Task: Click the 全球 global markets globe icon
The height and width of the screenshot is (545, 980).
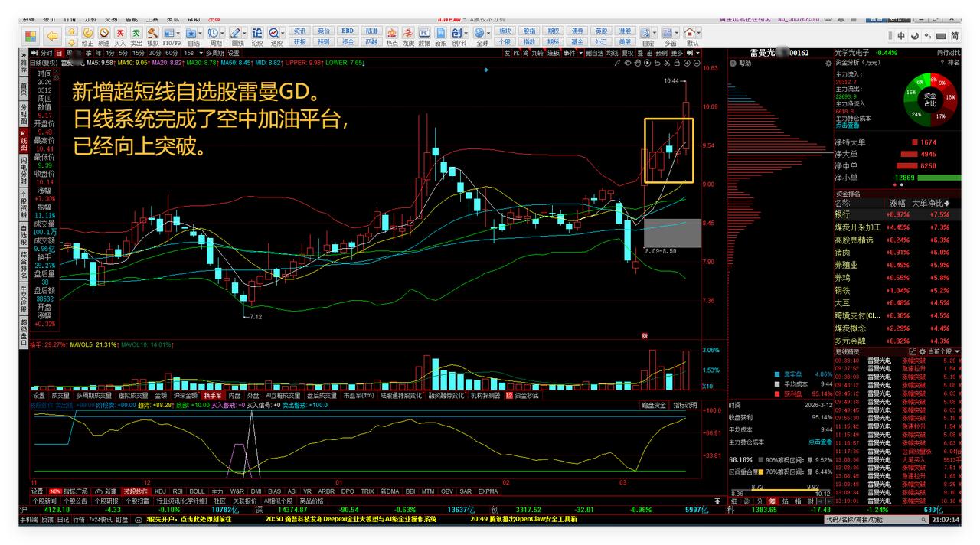Action: tap(481, 34)
